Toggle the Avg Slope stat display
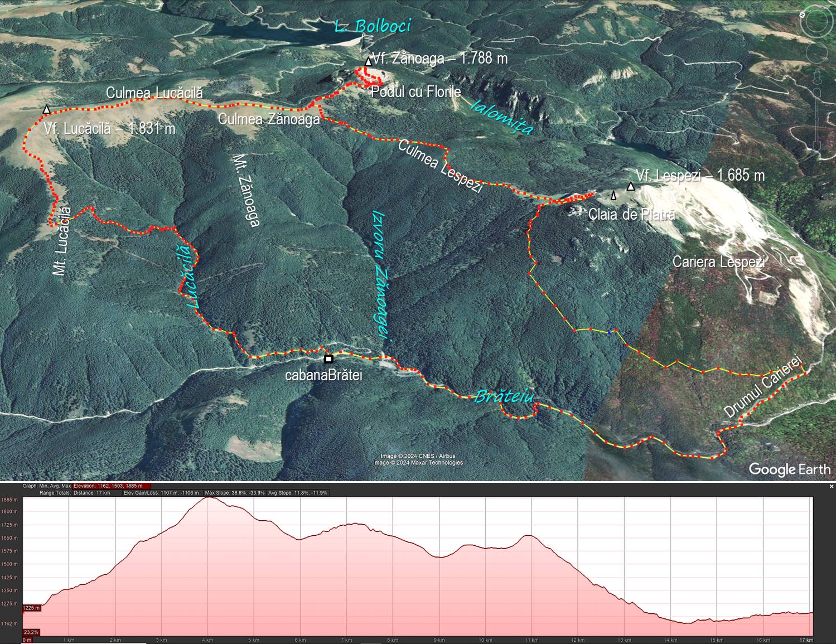The width and height of the screenshot is (836, 644). (x=298, y=493)
